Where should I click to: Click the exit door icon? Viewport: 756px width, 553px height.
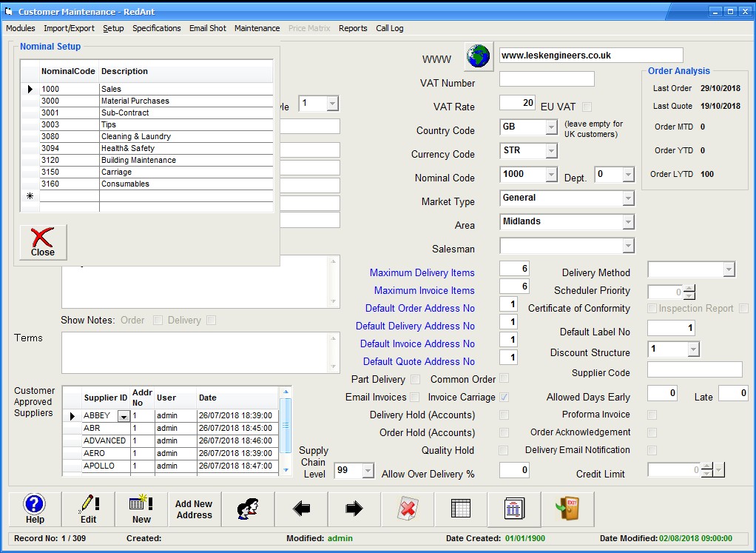tap(567, 509)
